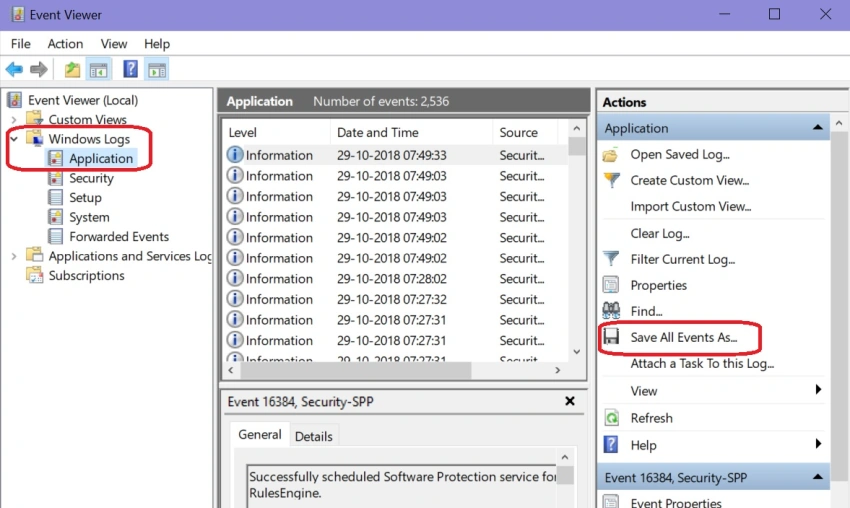Image resolution: width=850 pixels, height=508 pixels.
Task: Click the Save All Events floppy icon
Action: point(611,337)
